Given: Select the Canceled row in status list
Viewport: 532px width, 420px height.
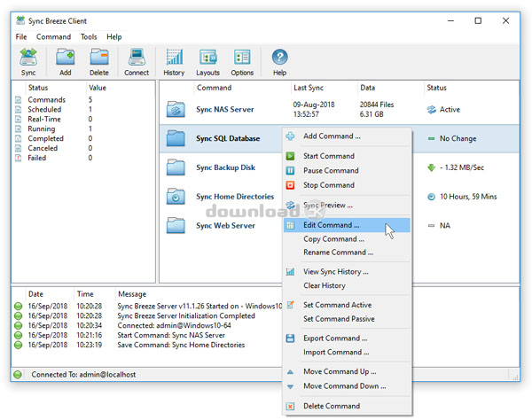Looking at the screenshot, I should pyautogui.click(x=83, y=148).
